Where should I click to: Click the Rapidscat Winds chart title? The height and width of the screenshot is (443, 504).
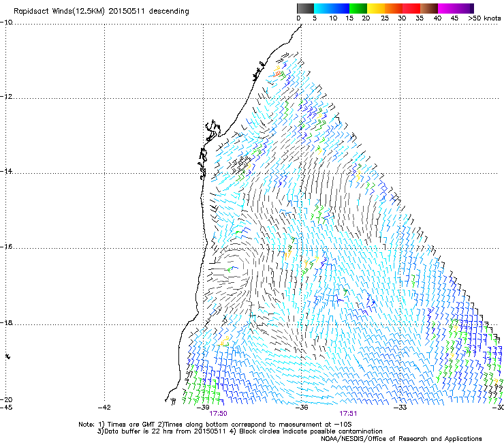(101, 12)
